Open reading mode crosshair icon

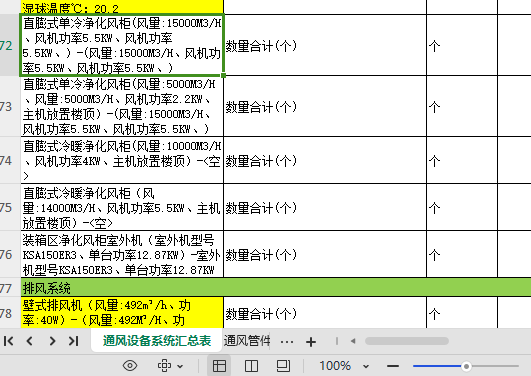coord(165,366)
